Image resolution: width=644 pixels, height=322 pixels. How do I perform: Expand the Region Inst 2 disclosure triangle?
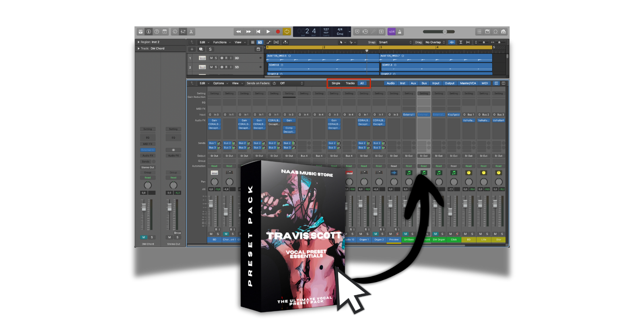click(x=138, y=42)
